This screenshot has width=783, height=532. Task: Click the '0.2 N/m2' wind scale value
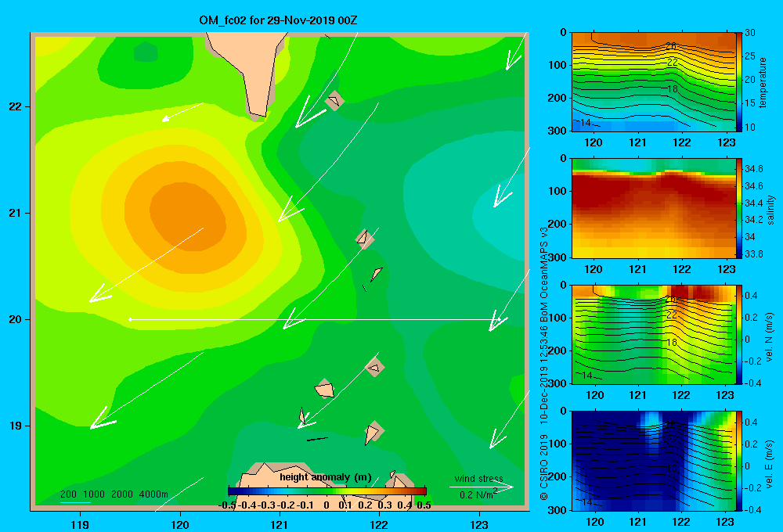pos(478,494)
